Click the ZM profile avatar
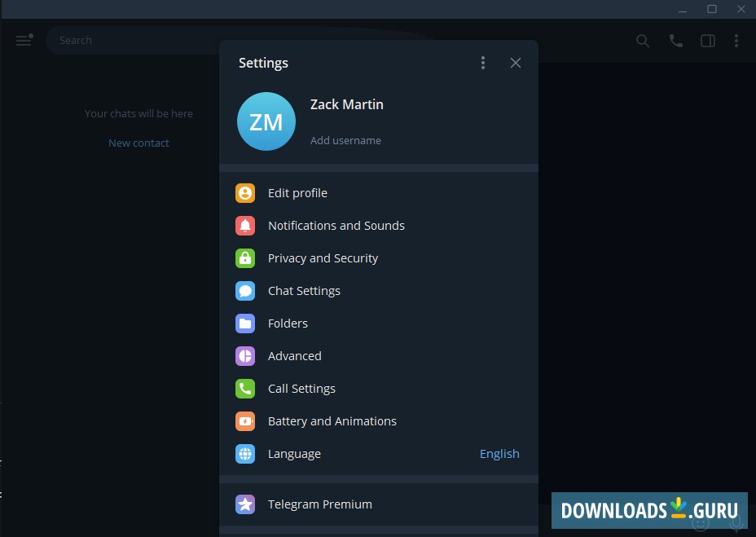This screenshot has width=756, height=537. (x=266, y=121)
